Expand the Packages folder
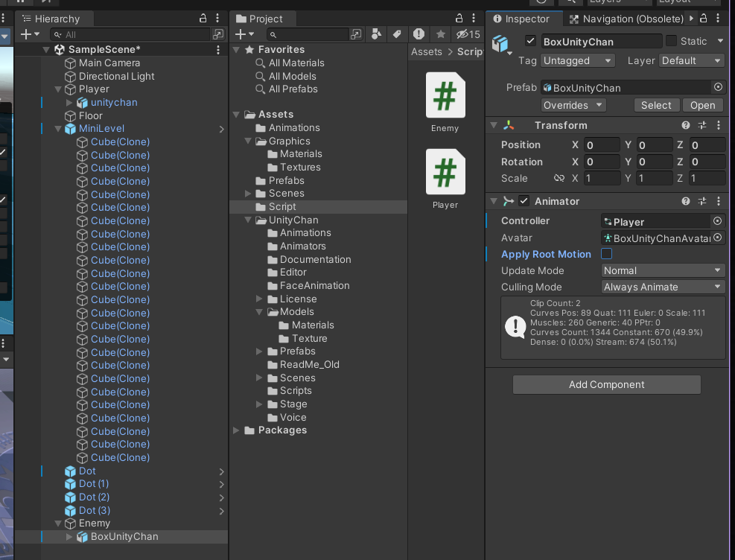This screenshot has width=735, height=560. click(236, 430)
